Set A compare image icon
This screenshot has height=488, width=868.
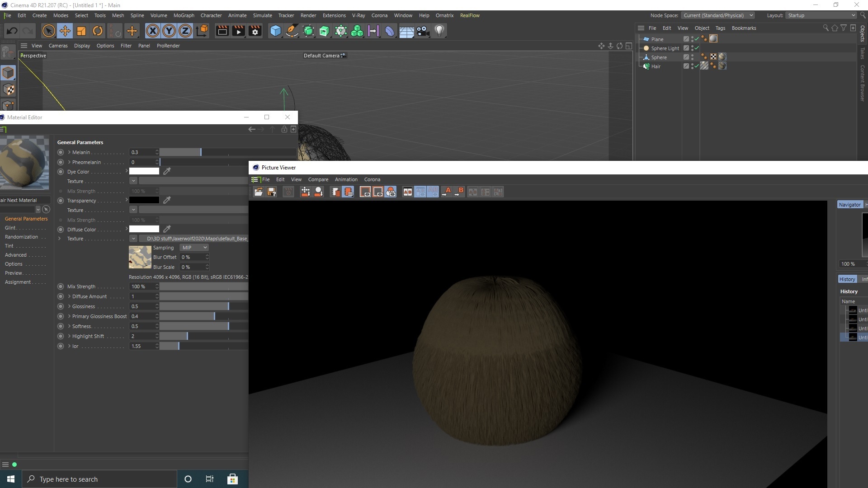click(x=447, y=192)
